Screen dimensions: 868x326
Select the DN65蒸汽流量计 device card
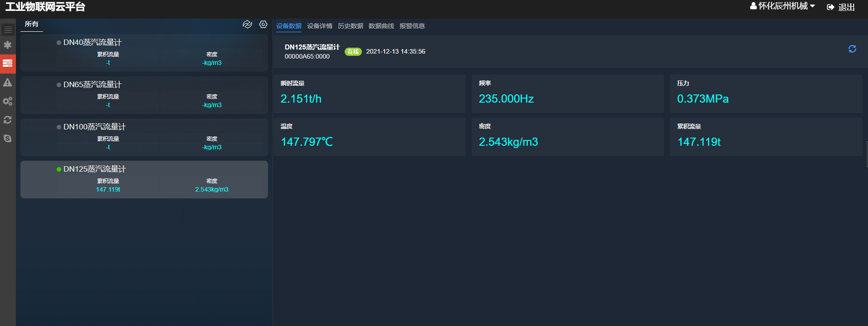144,95
